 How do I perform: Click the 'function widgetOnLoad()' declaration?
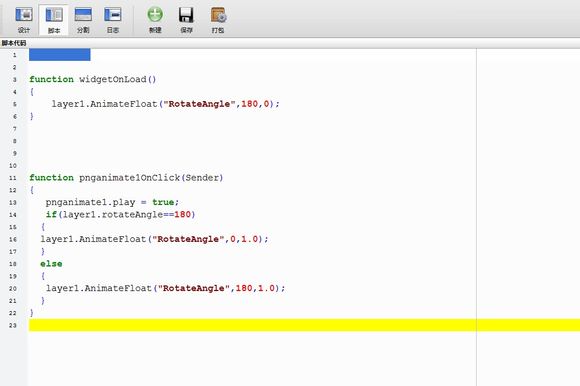pyautogui.click(x=92, y=79)
